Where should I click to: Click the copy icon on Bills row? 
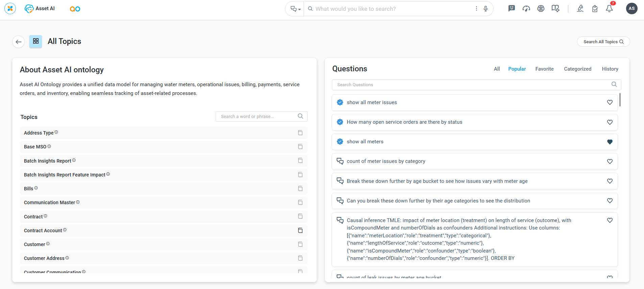point(300,189)
